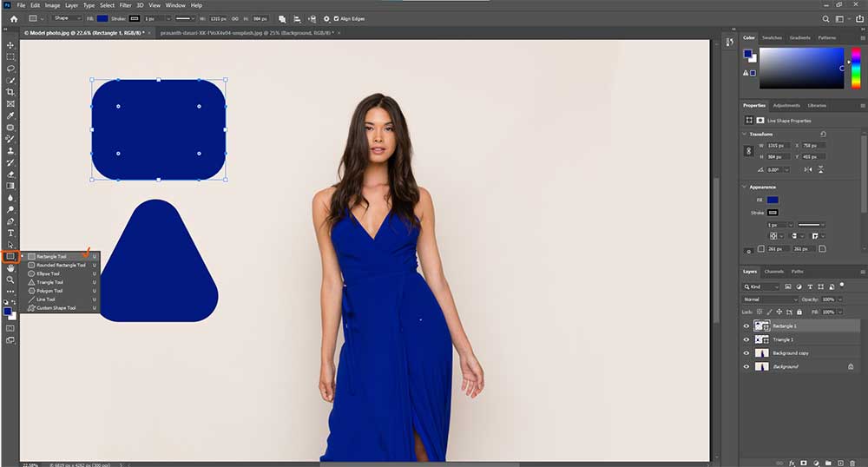Select the Gradient tool

click(10, 186)
